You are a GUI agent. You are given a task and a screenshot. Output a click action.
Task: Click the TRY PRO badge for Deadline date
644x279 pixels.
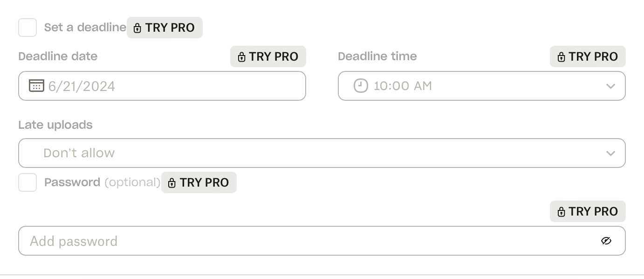coord(268,56)
